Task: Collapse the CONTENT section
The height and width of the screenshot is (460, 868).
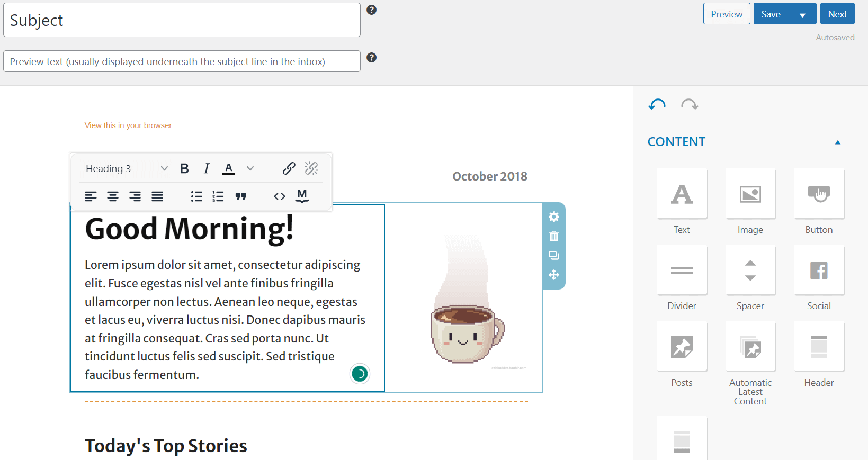Action: [x=838, y=142]
